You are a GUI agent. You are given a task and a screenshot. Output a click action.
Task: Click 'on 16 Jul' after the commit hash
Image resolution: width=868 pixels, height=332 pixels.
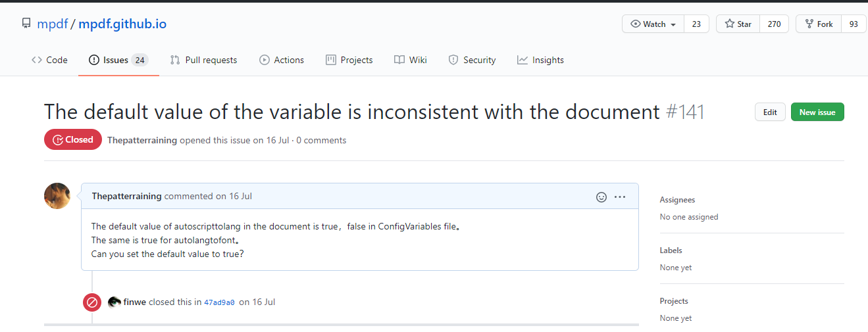[257, 302]
